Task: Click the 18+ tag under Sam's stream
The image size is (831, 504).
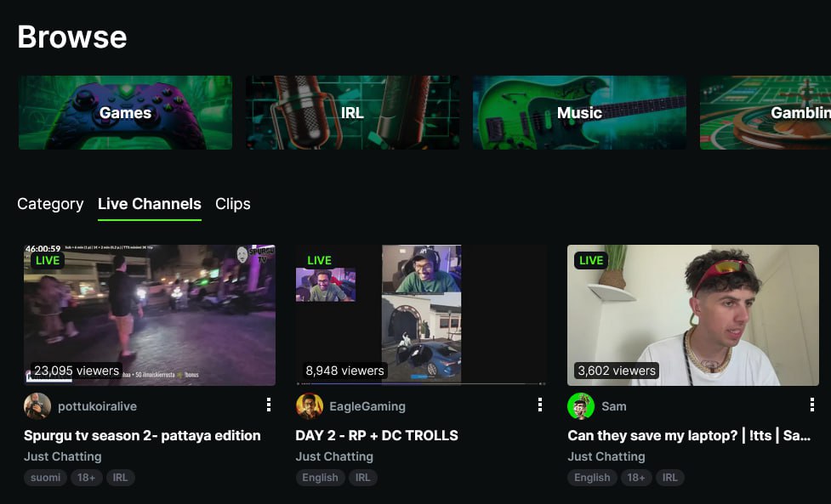Action: coord(636,478)
